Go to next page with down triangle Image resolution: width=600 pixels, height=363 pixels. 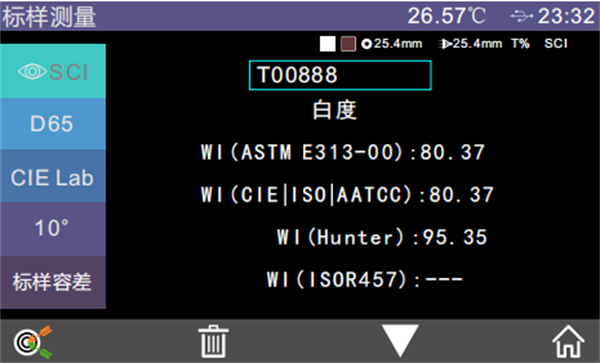point(400,340)
